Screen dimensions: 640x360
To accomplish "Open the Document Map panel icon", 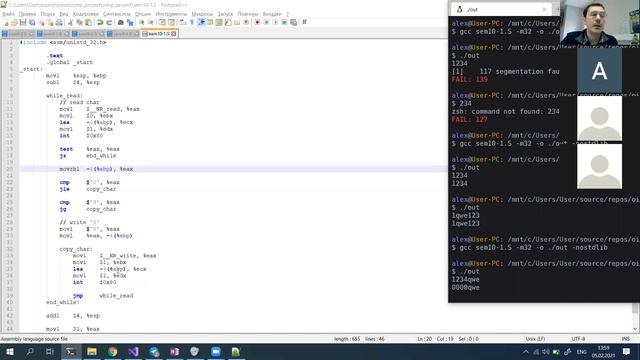I will 219,22.
